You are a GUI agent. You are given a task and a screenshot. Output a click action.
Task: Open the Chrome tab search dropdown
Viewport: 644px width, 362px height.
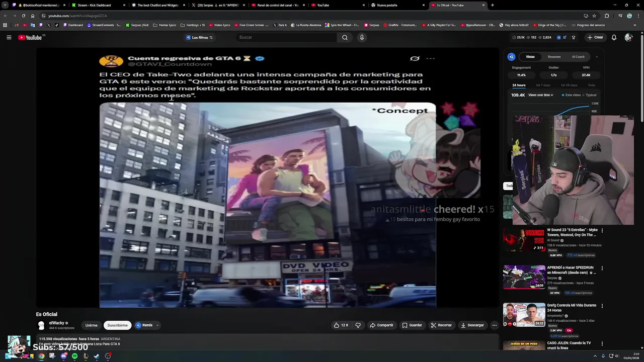click(x=5, y=5)
